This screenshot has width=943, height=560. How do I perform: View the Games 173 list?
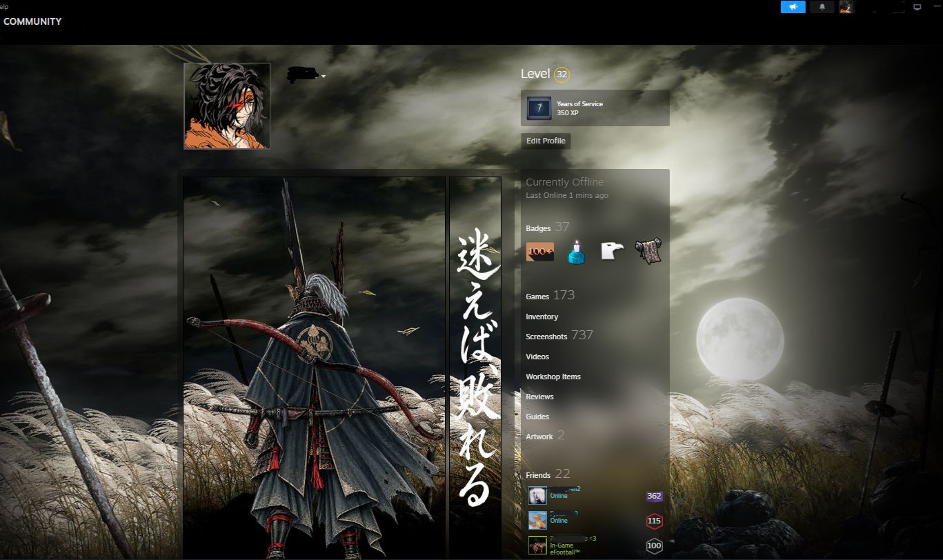(x=550, y=296)
